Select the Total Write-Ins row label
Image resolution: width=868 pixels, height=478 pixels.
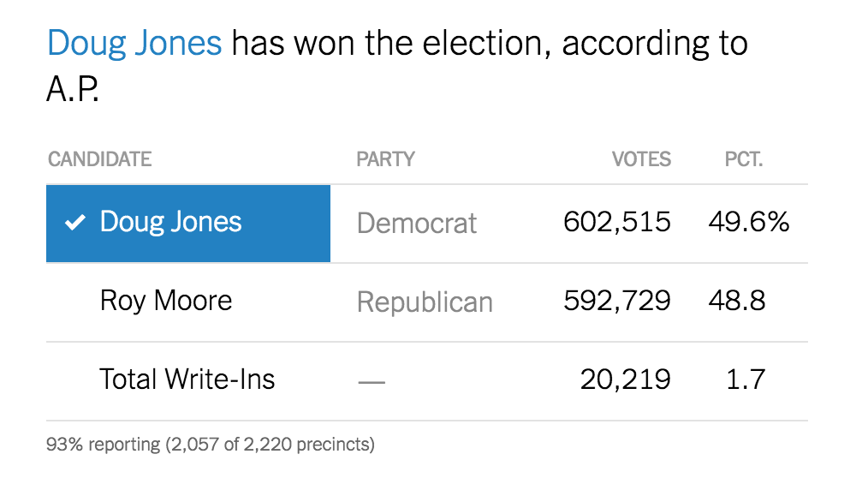pos(187,379)
